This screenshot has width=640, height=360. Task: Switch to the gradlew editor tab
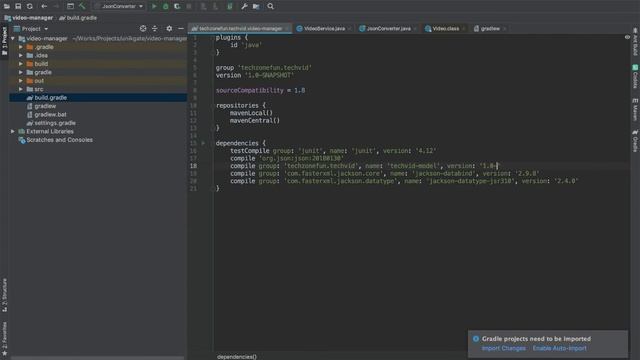489,29
